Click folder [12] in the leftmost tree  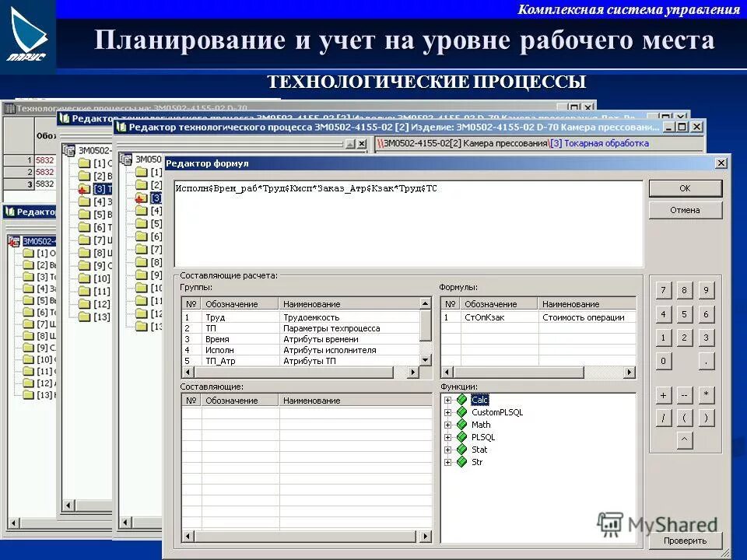[28, 382]
